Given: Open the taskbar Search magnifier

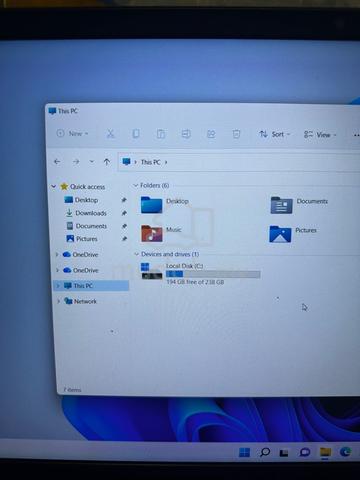Looking at the screenshot, I should point(265,452).
